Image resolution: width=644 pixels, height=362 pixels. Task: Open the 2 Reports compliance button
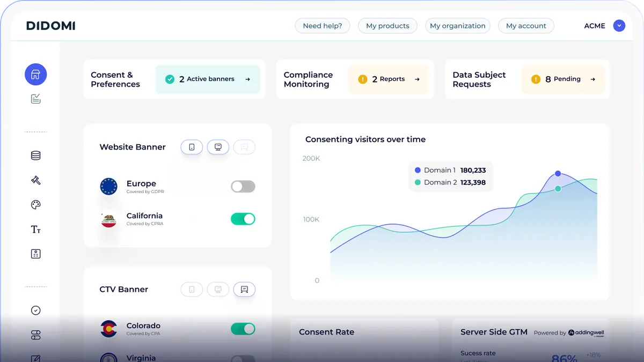click(x=389, y=79)
